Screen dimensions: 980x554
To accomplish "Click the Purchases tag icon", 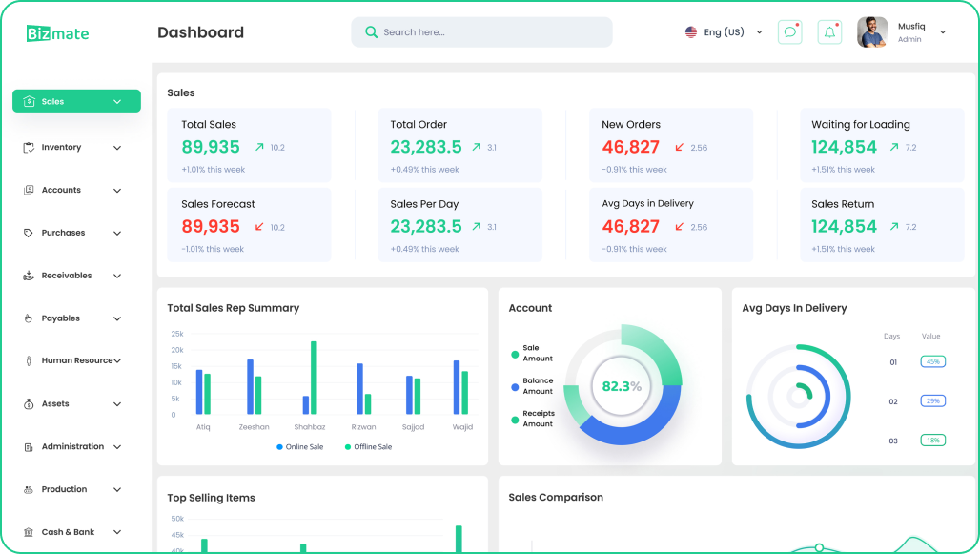I will point(29,233).
